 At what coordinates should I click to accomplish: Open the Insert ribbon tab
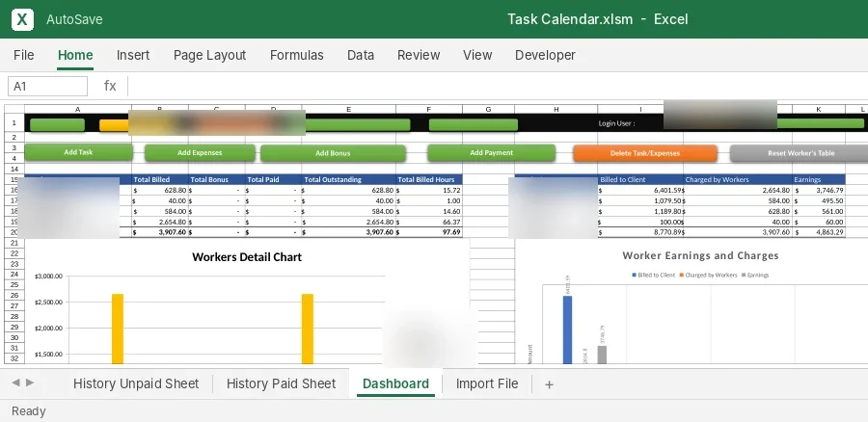click(133, 55)
